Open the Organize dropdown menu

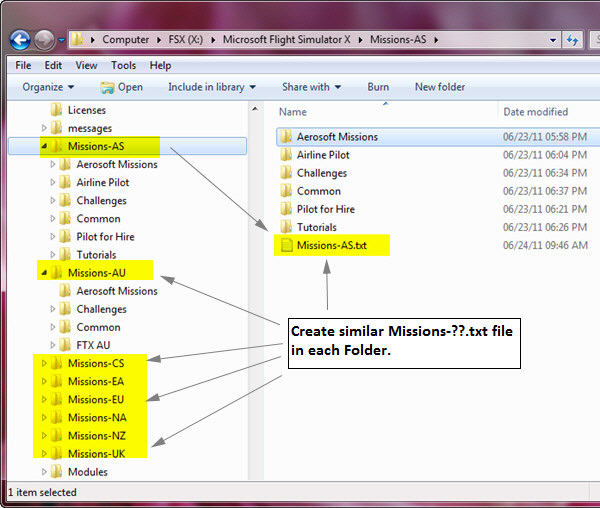click(47, 87)
